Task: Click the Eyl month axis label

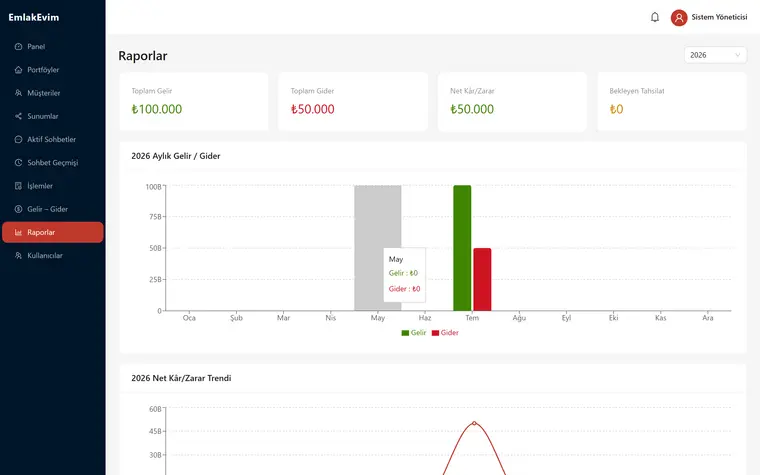Action: [567, 318]
